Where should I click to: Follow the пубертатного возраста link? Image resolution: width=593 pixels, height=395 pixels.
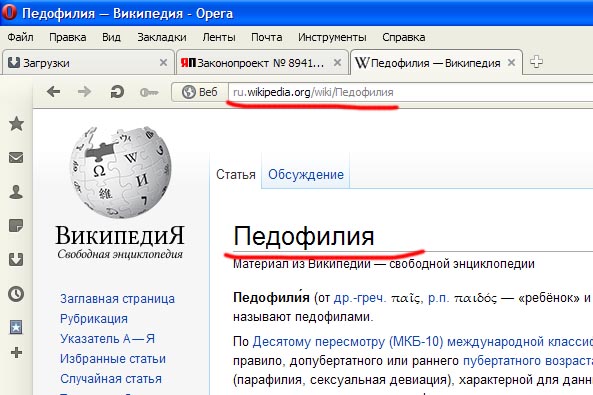[x=528, y=361]
